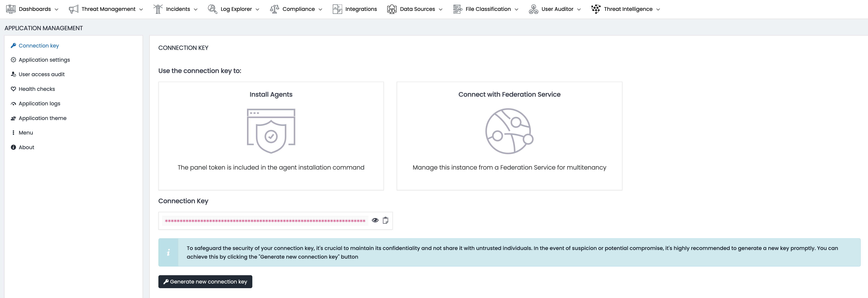The image size is (868, 298).
Task: Click the masked connection key field
Action: 265,221
